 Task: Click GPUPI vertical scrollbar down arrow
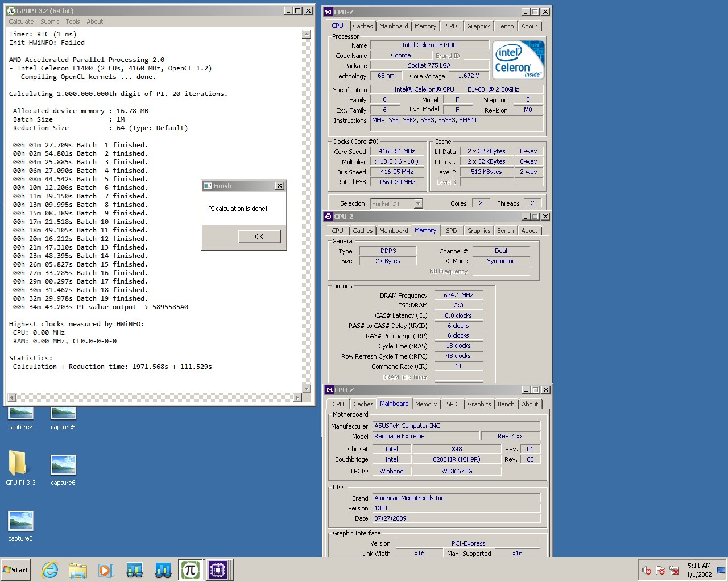coord(307,389)
